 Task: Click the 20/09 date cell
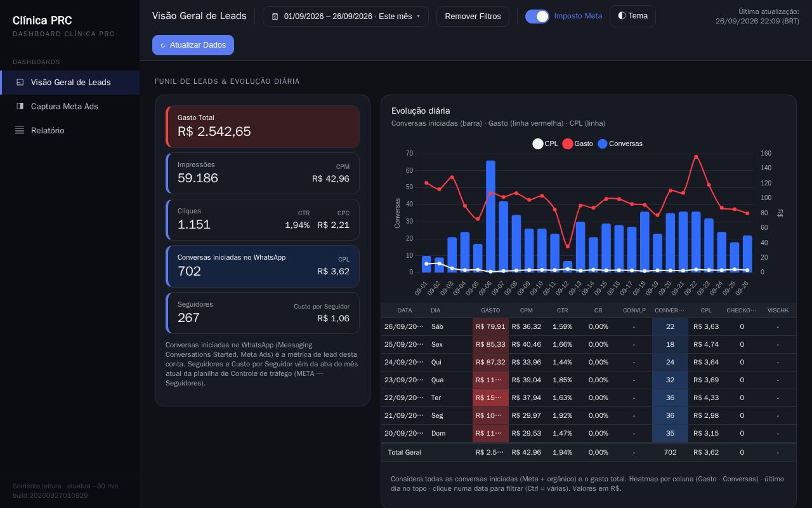point(404,433)
